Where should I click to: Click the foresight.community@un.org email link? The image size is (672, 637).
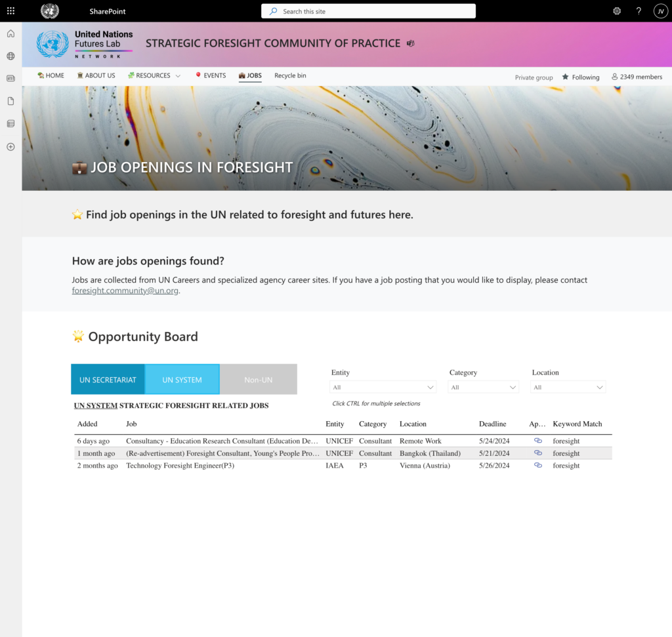[x=125, y=291]
